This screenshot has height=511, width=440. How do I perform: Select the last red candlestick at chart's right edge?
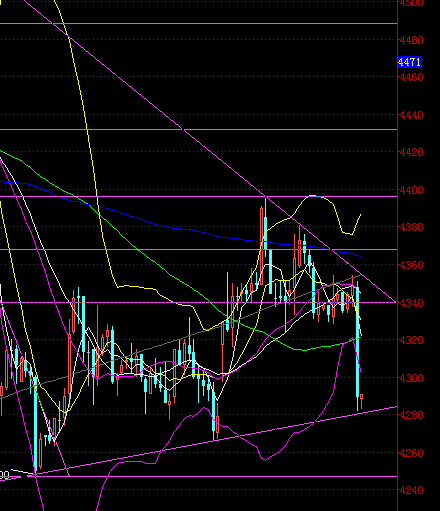(x=362, y=401)
